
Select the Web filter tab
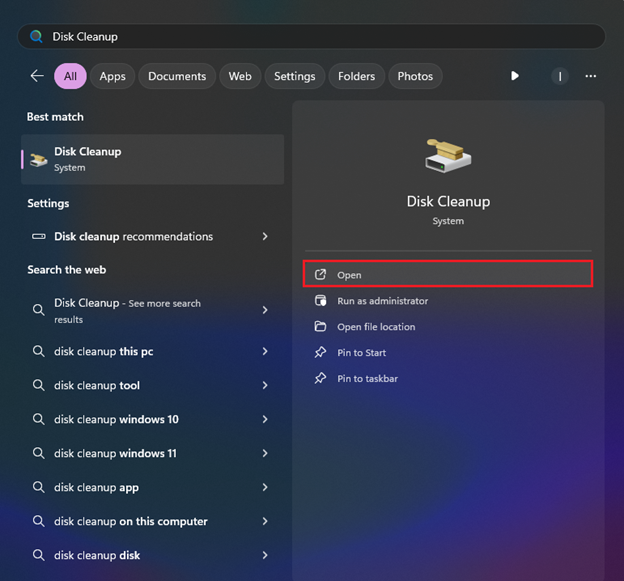click(x=240, y=76)
